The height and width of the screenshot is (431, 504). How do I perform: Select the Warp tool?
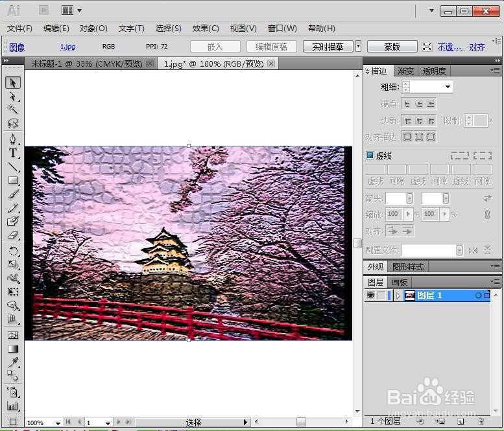pyautogui.click(x=13, y=278)
